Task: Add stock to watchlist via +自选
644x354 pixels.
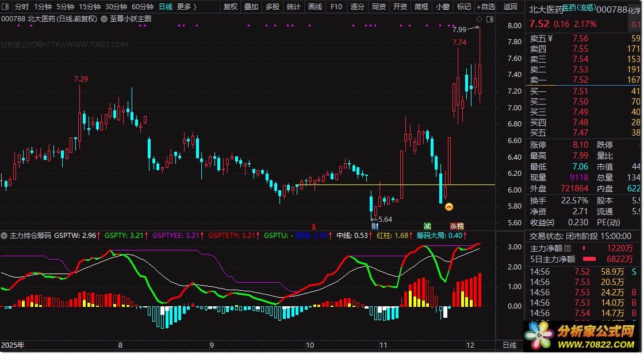Action: click(x=486, y=6)
